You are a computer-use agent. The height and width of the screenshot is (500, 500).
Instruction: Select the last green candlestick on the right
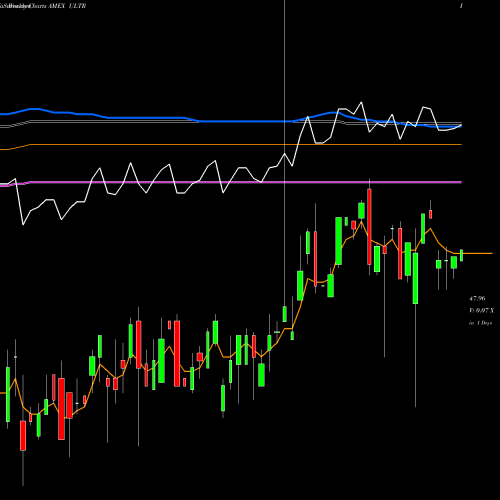click(462, 255)
